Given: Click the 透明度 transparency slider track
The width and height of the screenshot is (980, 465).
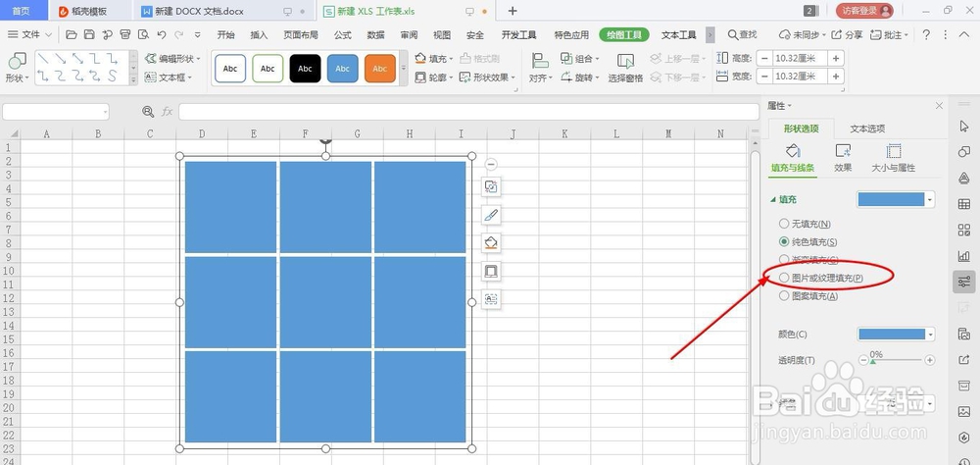Looking at the screenshot, I should coord(897,360).
